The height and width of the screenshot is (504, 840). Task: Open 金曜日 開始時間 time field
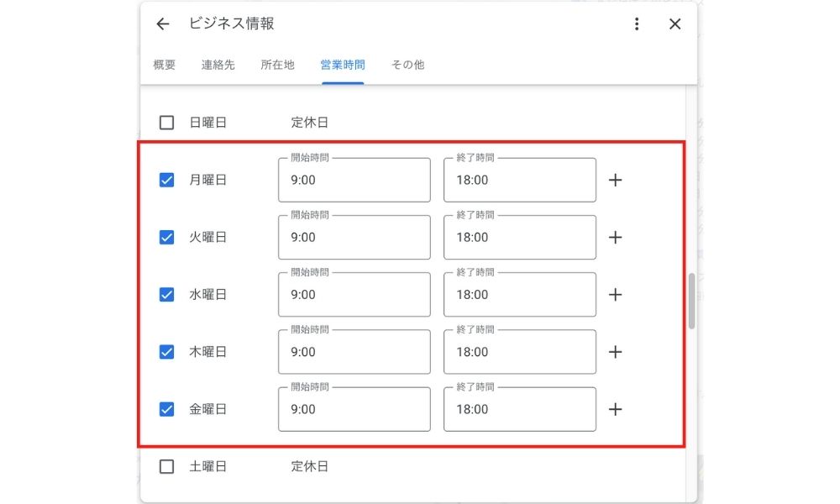pyautogui.click(x=354, y=409)
